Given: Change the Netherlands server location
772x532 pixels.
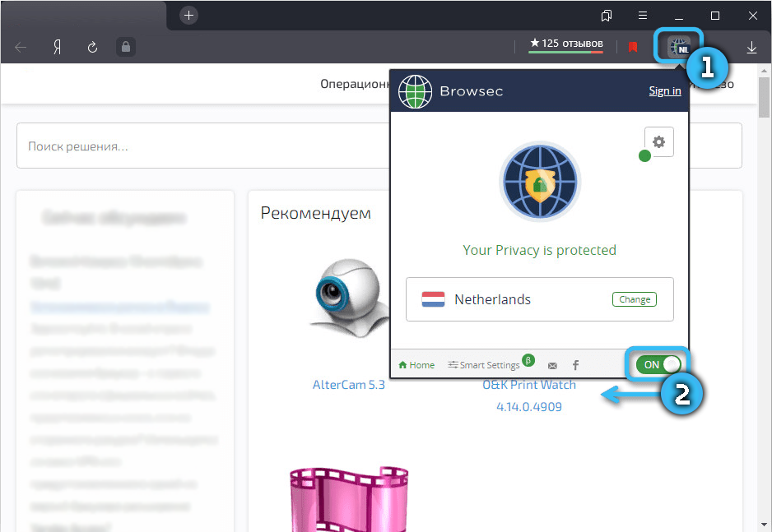Looking at the screenshot, I should point(634,299).
